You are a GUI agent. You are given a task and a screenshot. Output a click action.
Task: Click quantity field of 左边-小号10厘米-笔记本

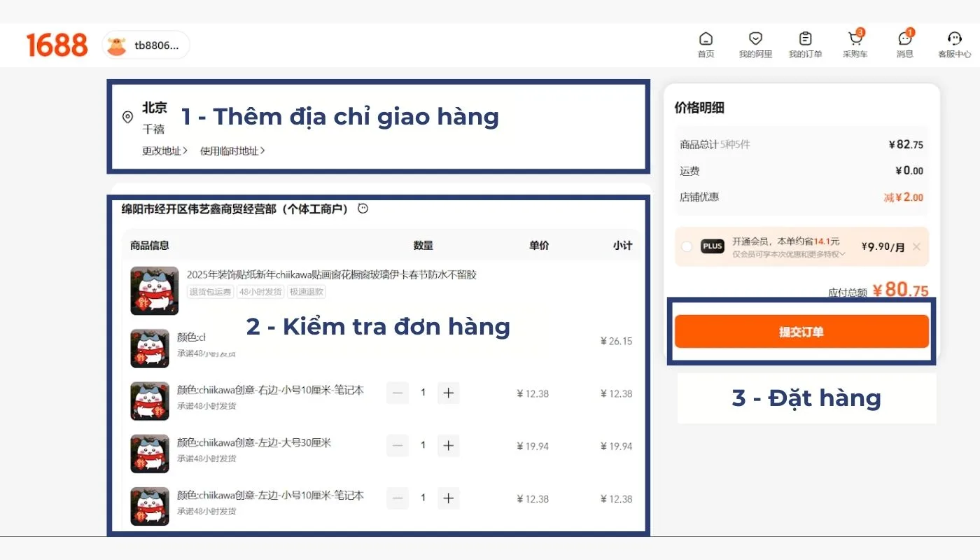click(x=423, y=498)
